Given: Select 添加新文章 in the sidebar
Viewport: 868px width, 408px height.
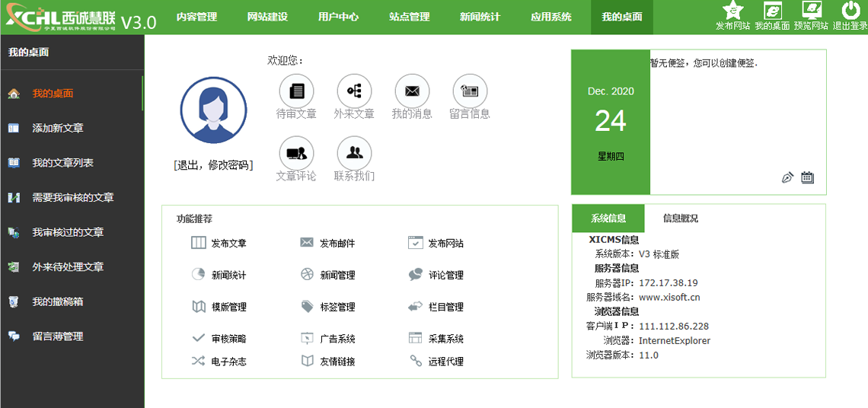Looking at the screenshot, I should [58, 129].
